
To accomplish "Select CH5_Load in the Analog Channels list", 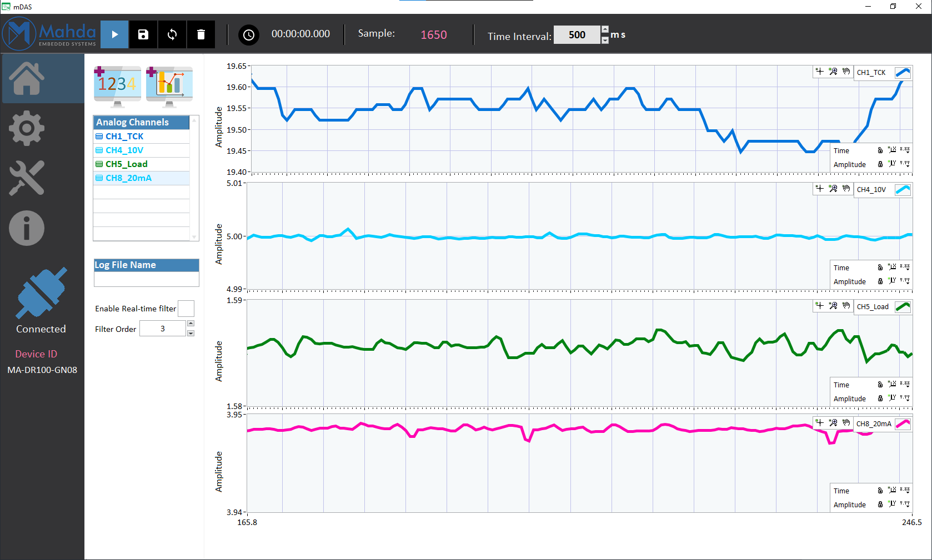I will (x=142, y=164).
